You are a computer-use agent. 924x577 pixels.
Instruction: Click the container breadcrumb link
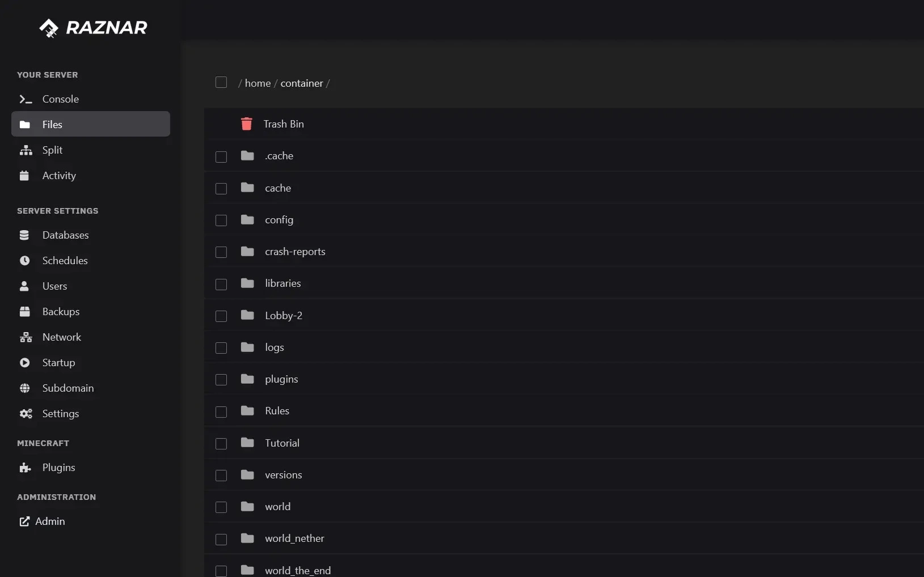pos(301,83)
